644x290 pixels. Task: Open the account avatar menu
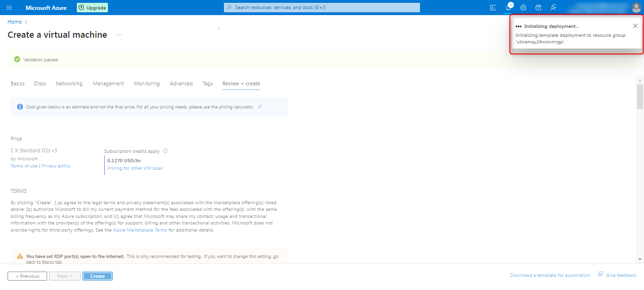(x=636, y=8)
